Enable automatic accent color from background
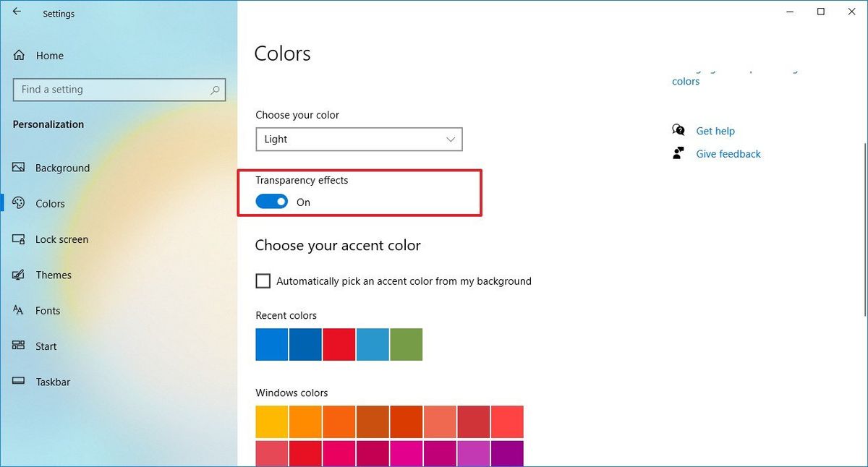This screenshot has width=868, height=467. click(263, 280)
